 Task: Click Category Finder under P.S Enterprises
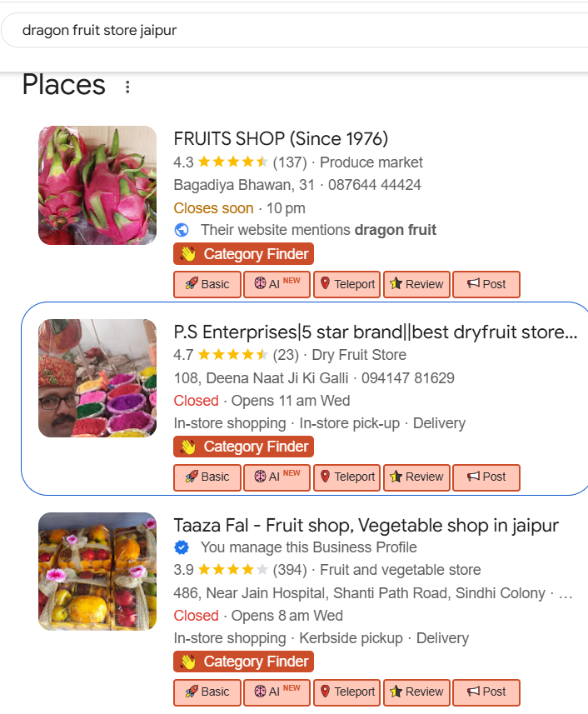point(244,447)
